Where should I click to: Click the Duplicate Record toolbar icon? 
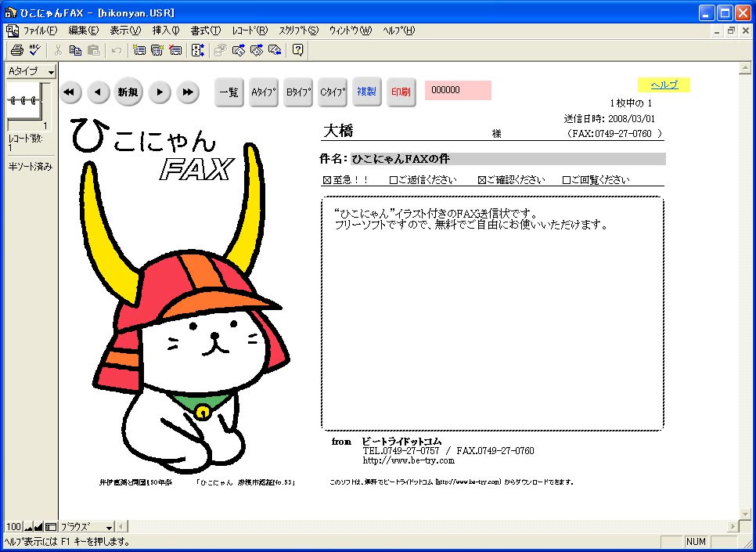(x=157, y=50)
